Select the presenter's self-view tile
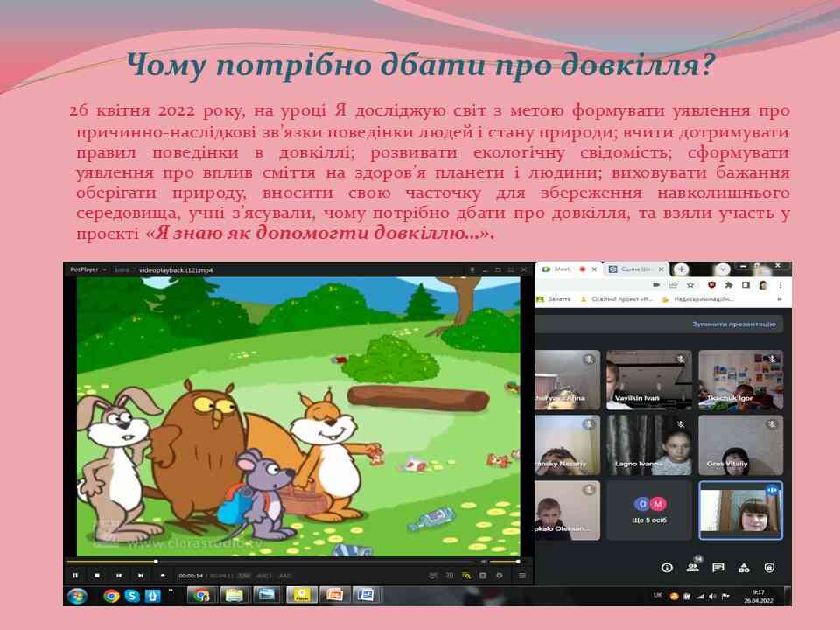 point(741,510)
